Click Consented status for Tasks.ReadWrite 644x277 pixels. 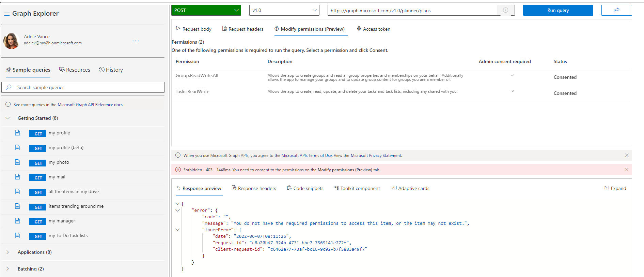tap(565, 93)
